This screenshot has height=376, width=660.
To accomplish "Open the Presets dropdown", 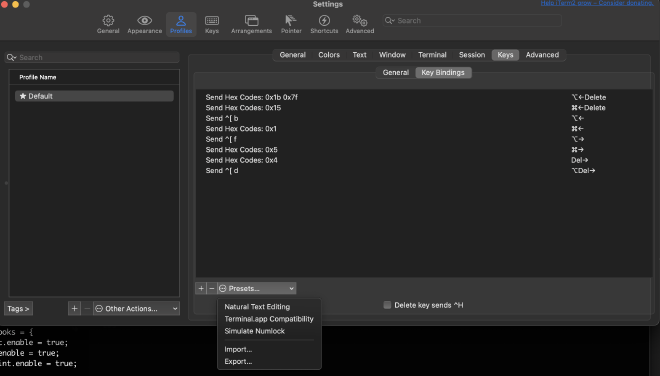I will 257,288.
